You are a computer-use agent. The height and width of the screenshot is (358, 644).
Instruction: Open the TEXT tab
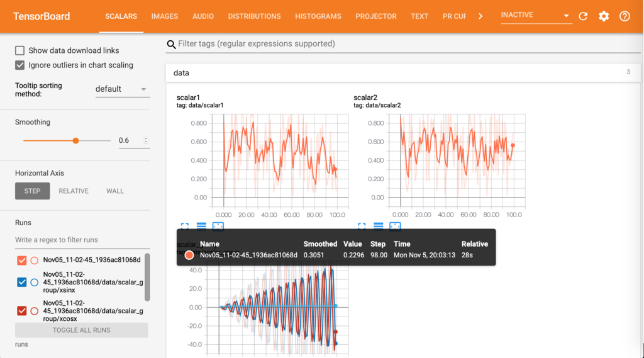coord(419,16)
